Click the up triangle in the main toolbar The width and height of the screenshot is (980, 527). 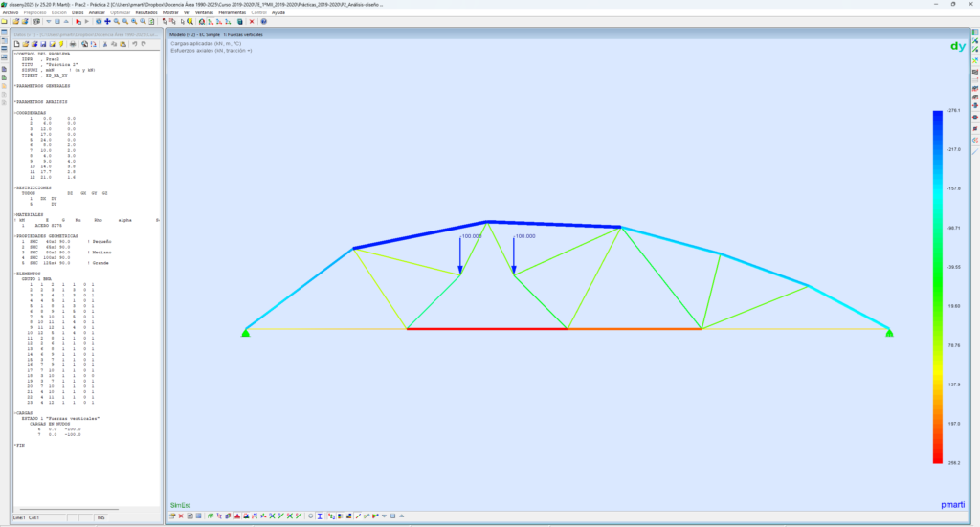pyautogui.click(x=66, y=21)
